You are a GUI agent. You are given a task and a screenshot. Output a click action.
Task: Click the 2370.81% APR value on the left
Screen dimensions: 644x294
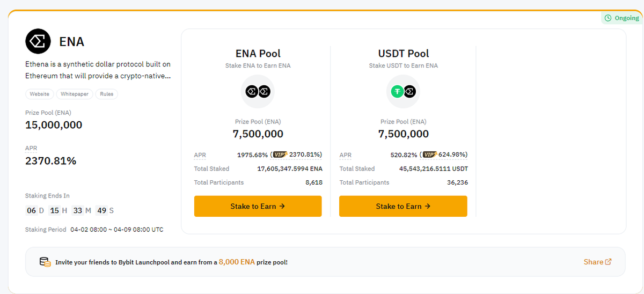coord(51,160)
